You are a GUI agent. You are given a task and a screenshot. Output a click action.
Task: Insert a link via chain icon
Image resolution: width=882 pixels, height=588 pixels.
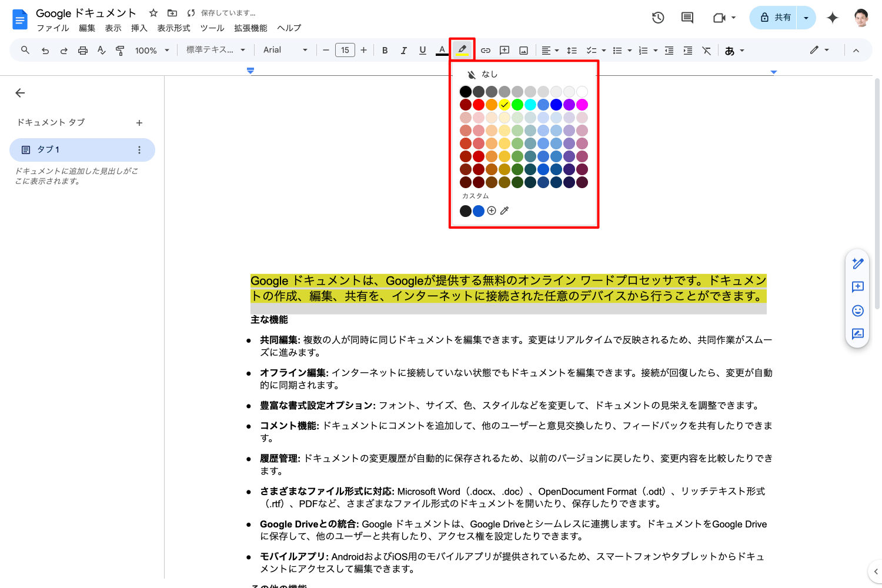pos(486,51)
